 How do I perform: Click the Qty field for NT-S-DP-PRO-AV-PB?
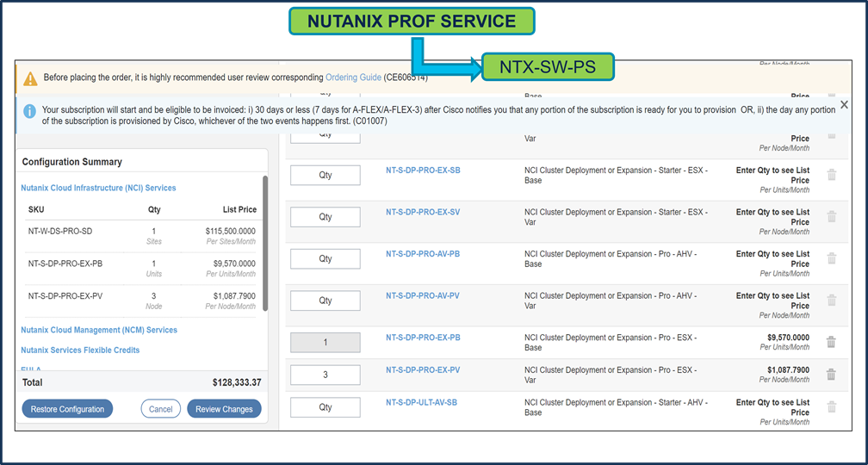click(325, 258)
